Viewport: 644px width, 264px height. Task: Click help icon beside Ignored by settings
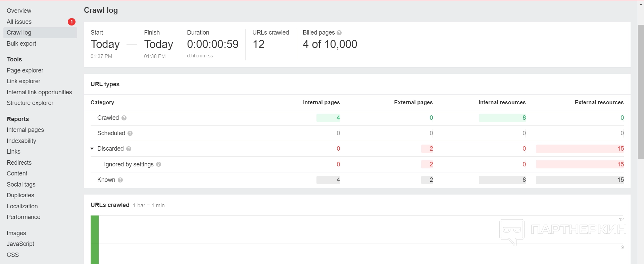[158, 164]
